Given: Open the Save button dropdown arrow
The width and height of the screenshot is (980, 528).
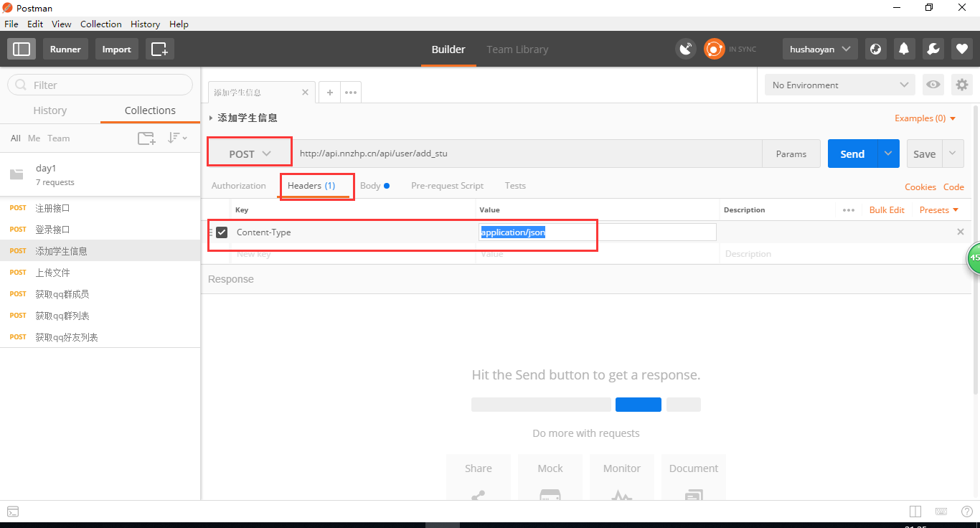Looking at the screenshot, I should point(953,154).
